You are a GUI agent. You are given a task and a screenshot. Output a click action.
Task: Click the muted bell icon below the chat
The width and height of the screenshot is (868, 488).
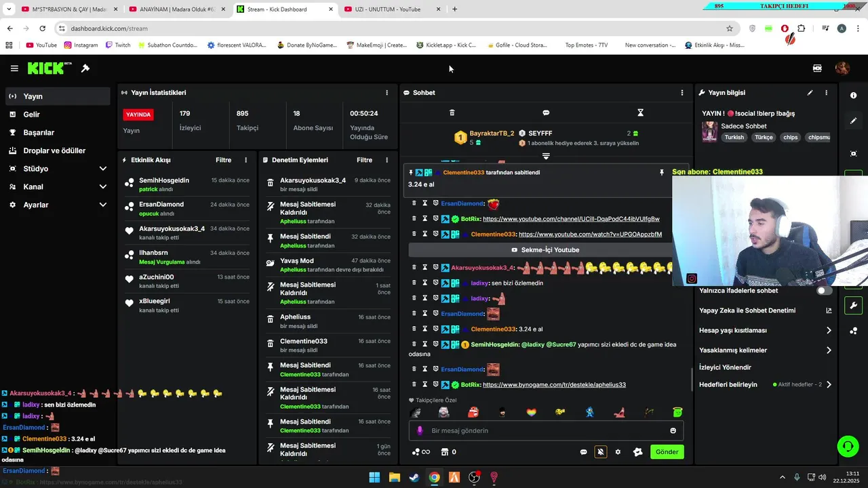[600, 452]
